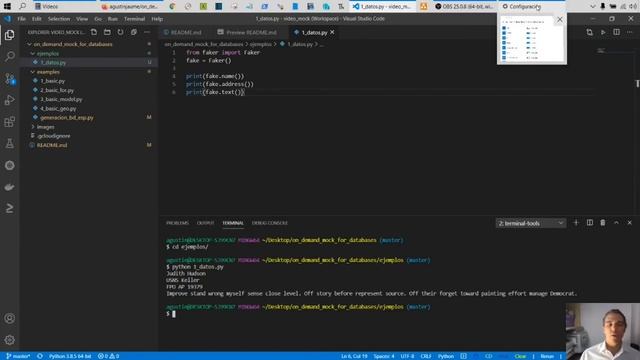640x360 pixels.
Task: Open the Edit menu
Action: [x=37, y=19]
